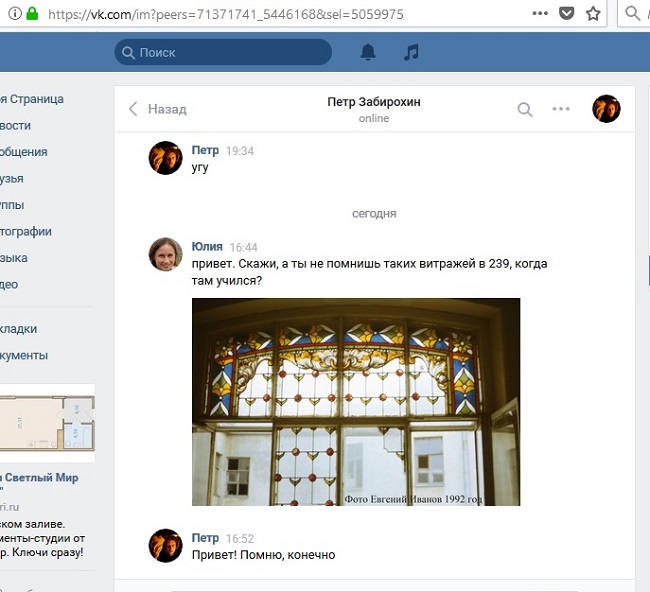
Task: Click Юлия's avatar next to her message
Action: tap(165, 255)
